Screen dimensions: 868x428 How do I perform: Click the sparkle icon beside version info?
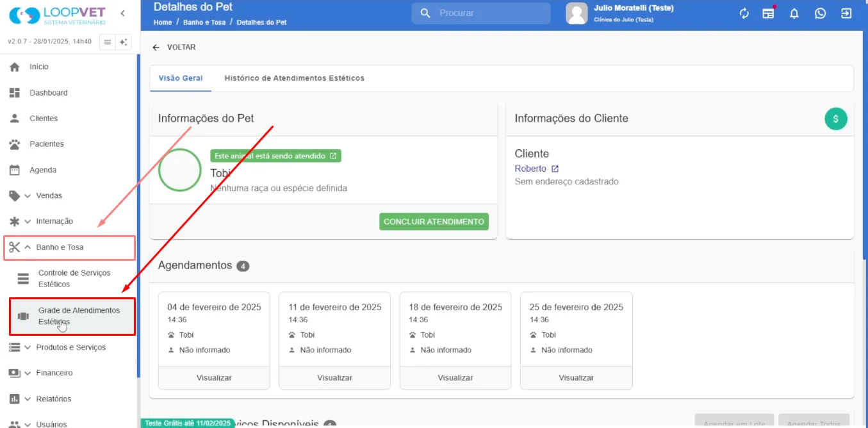[124, 42]
